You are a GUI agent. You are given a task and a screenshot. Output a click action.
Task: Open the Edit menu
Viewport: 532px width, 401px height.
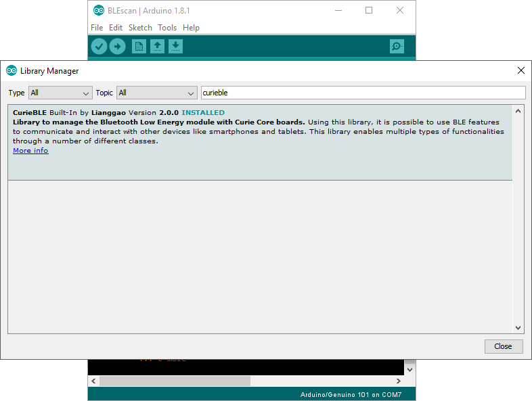tap(115, 28)
